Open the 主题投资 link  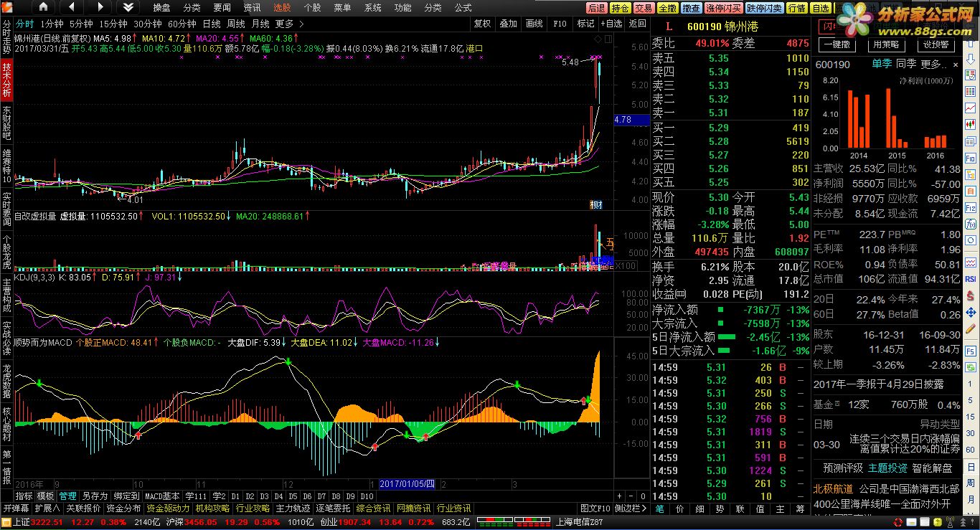coord(887,468)
